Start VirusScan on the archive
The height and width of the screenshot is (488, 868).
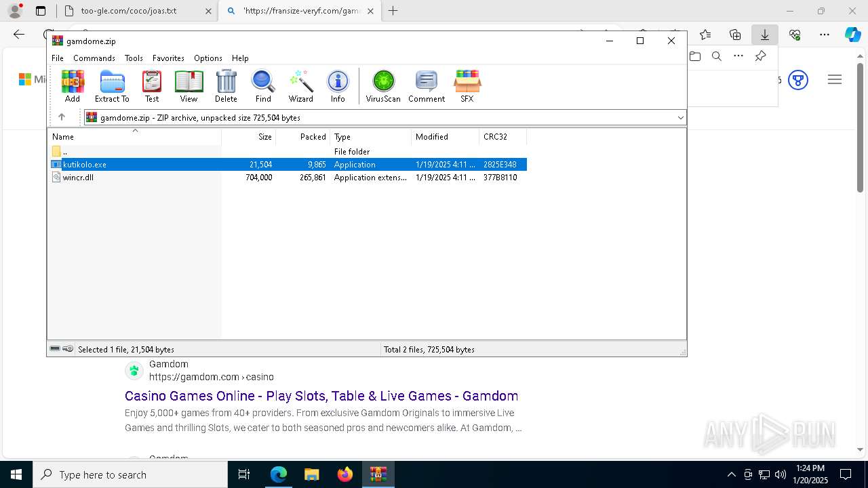click(x=383, y=86)
